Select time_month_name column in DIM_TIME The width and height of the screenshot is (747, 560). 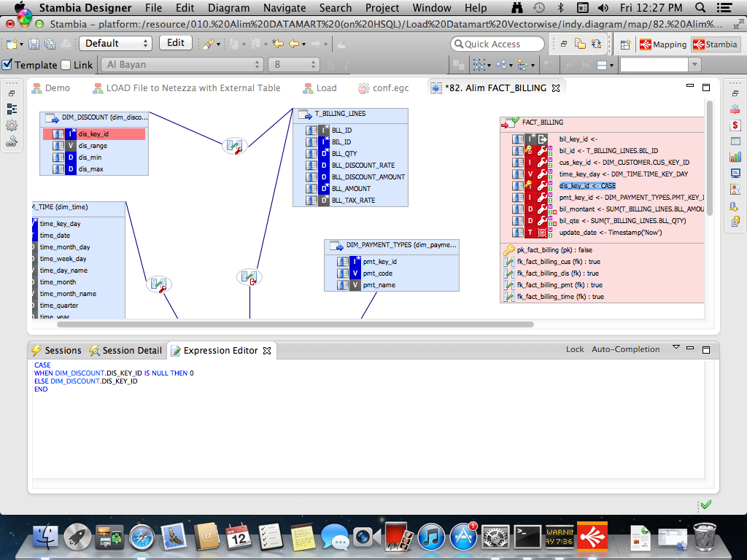68,294
